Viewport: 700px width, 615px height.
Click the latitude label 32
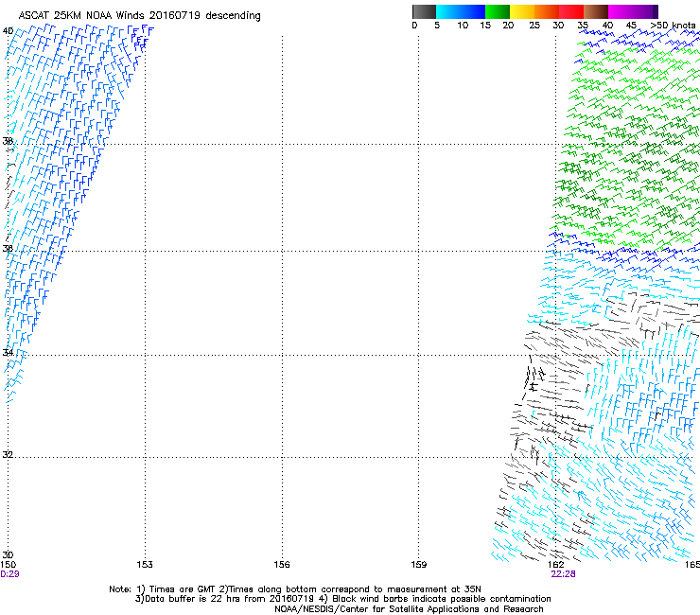coord(8,455)
